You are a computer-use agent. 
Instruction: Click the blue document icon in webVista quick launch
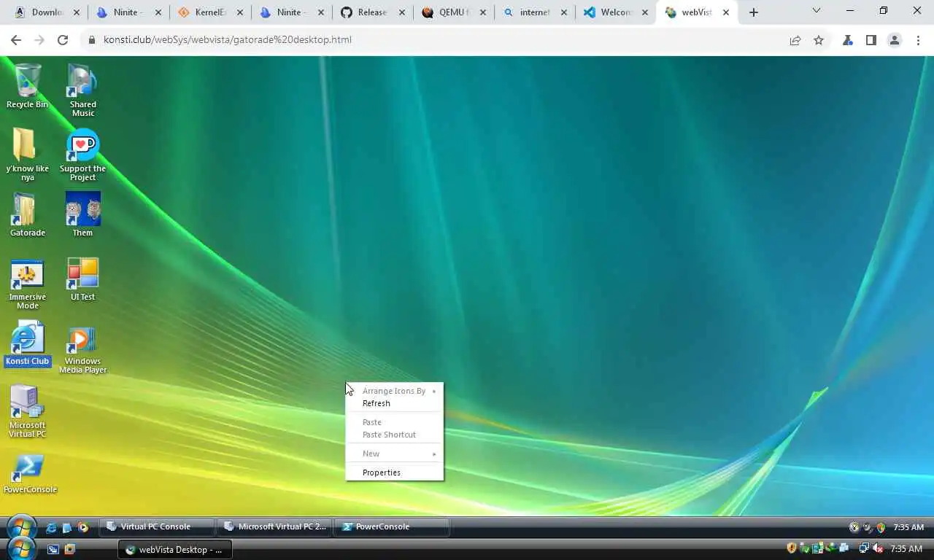tap(67, 527)
